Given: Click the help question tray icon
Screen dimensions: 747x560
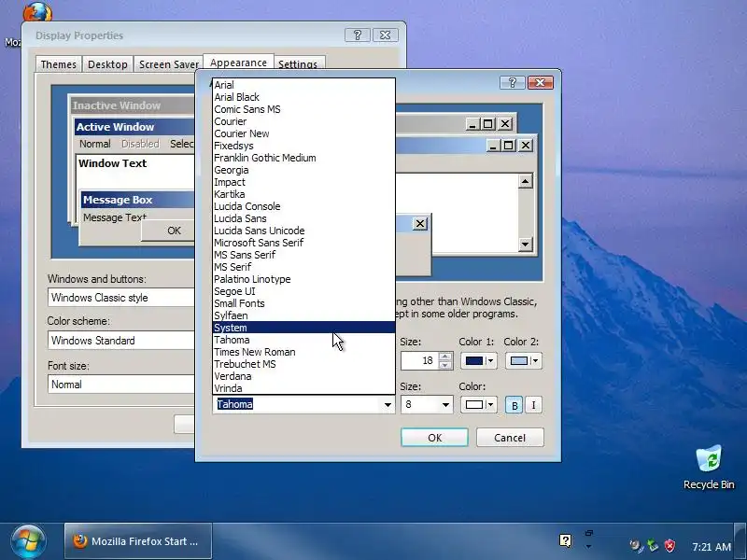Looking at the screenshot, I should tap(566, 540).
